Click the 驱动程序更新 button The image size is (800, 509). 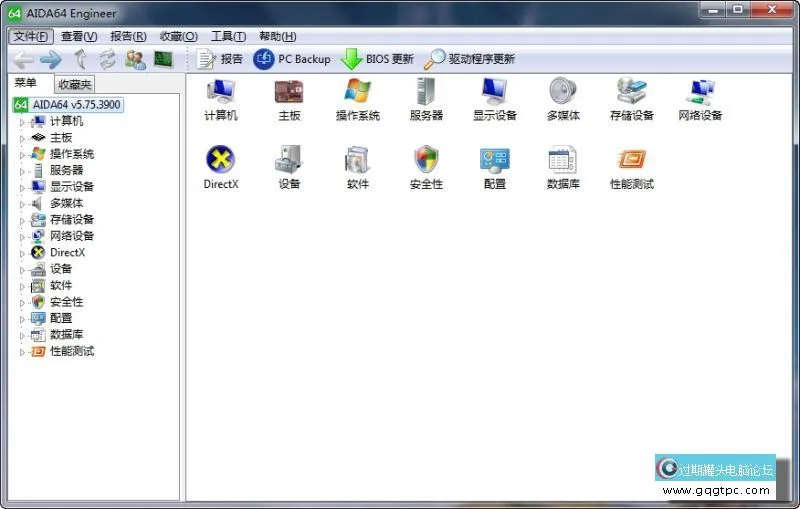[469, 60]
